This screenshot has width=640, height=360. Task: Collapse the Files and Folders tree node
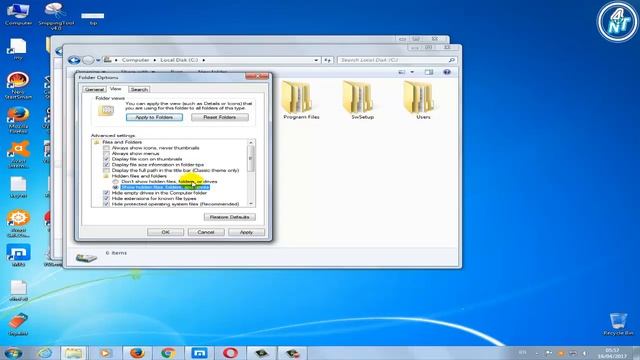click(97, 142)
